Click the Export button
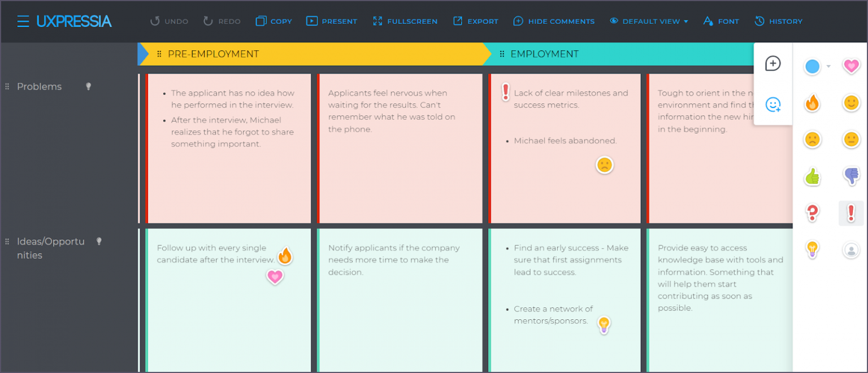This screenshot has height=373, width=868. [x=475, y=21]
